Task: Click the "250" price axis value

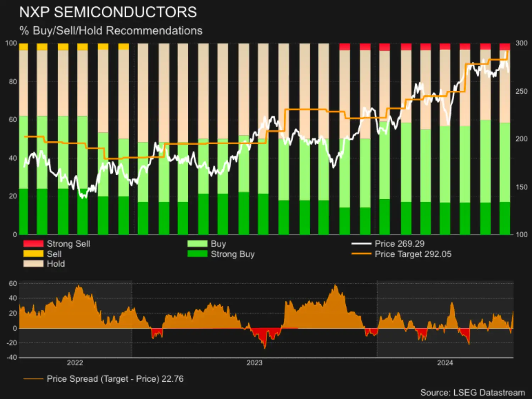Action: (x=521, y=91)
